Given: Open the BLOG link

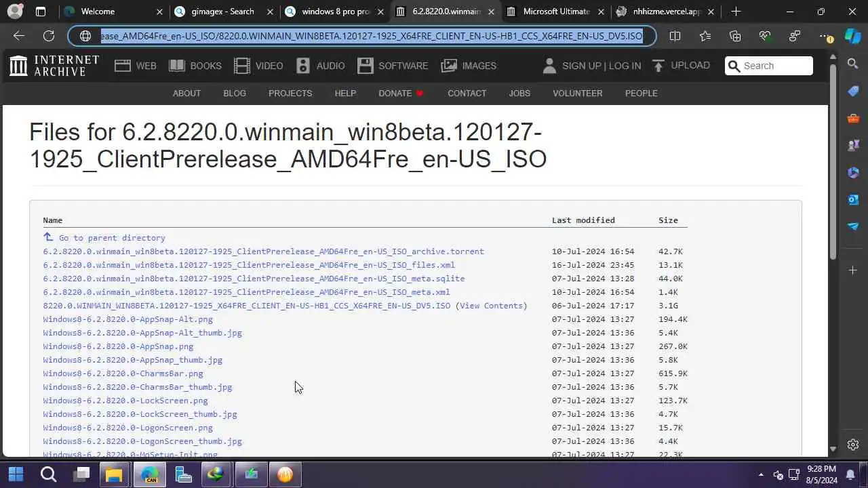Looking at the screenshot, I should [235, 93].
